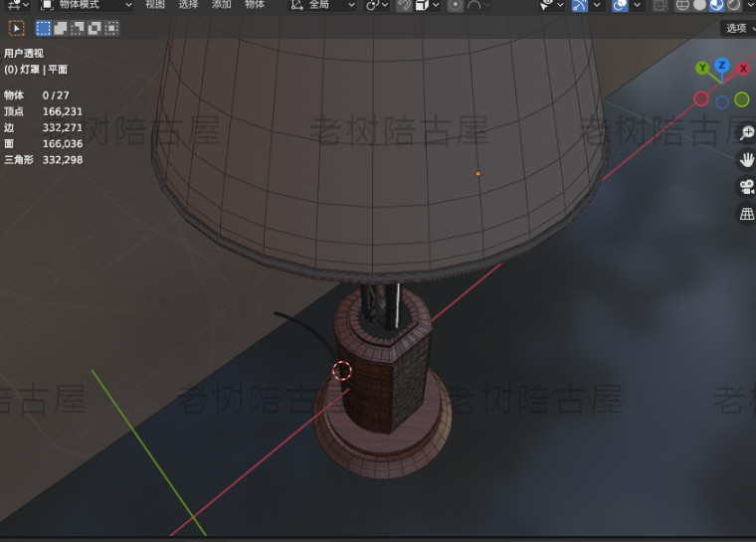Open the 选择 menu

click(x=189, y=5)
